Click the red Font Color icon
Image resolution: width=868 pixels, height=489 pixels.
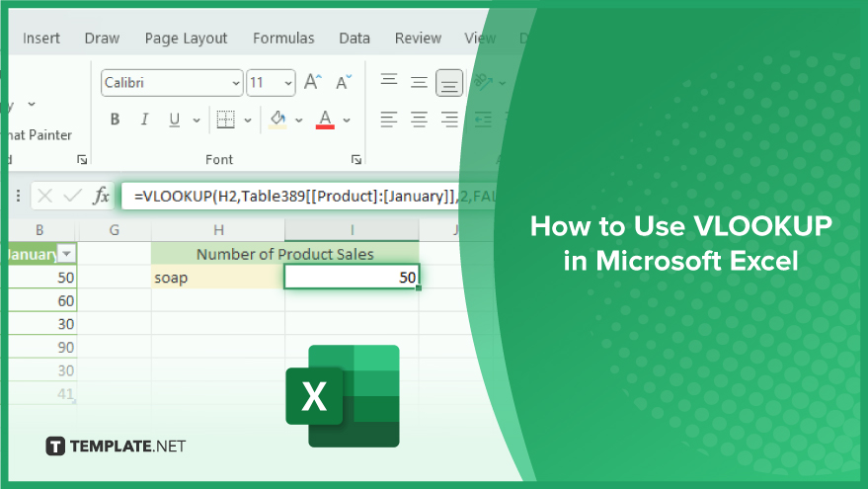(325, 120)
